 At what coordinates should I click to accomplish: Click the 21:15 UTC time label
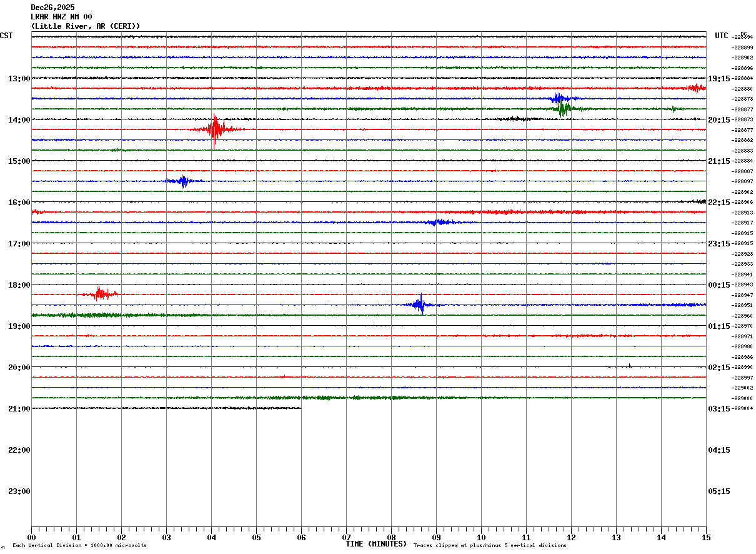pyautogui.click(x=719, y=161)
